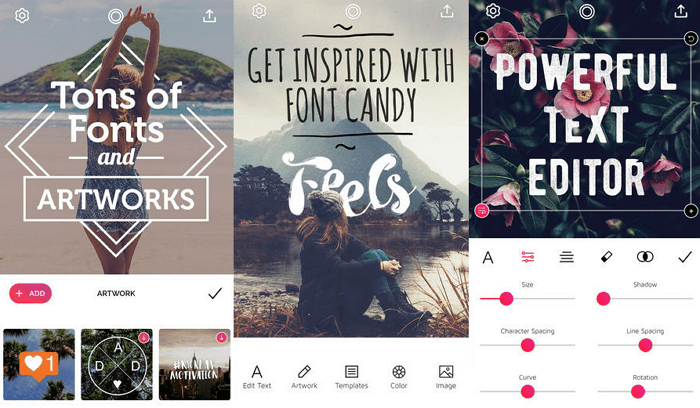Select the Edit Text tool

pos(257,377)
